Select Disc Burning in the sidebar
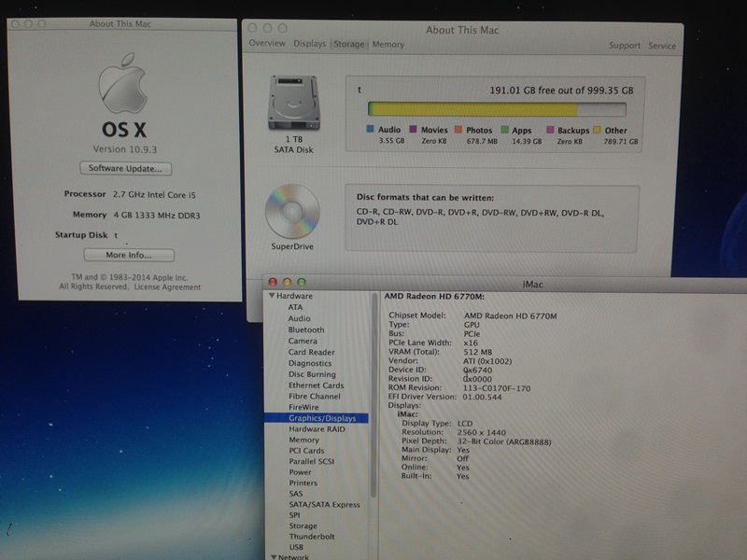This screenshot has width=747, height=560. (312, 374)
